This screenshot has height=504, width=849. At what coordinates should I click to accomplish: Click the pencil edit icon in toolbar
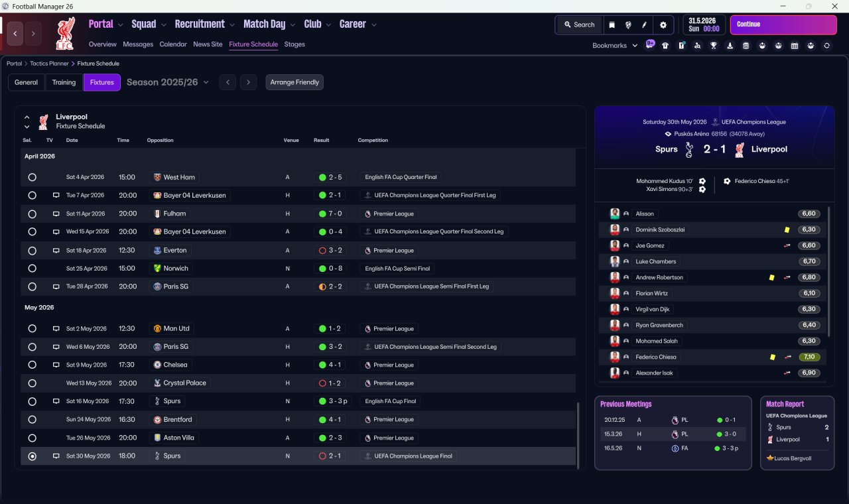pos(644,25)
